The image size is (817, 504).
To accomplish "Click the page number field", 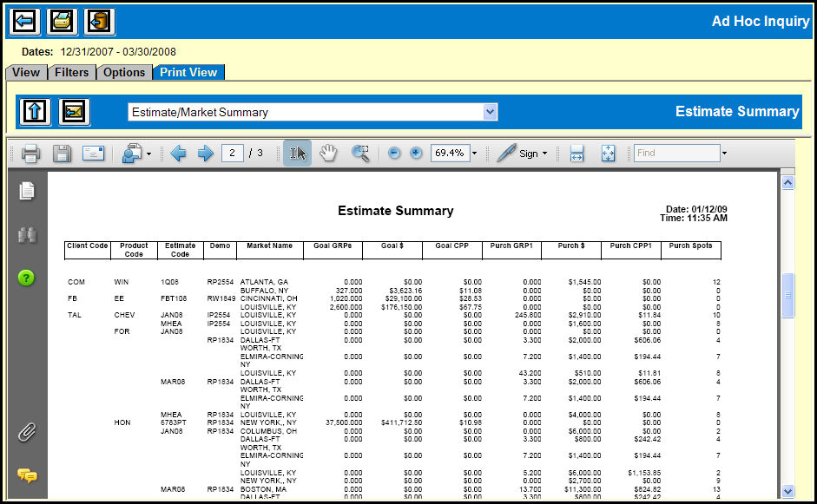I will pyautogui.click(x=233, y=153).
